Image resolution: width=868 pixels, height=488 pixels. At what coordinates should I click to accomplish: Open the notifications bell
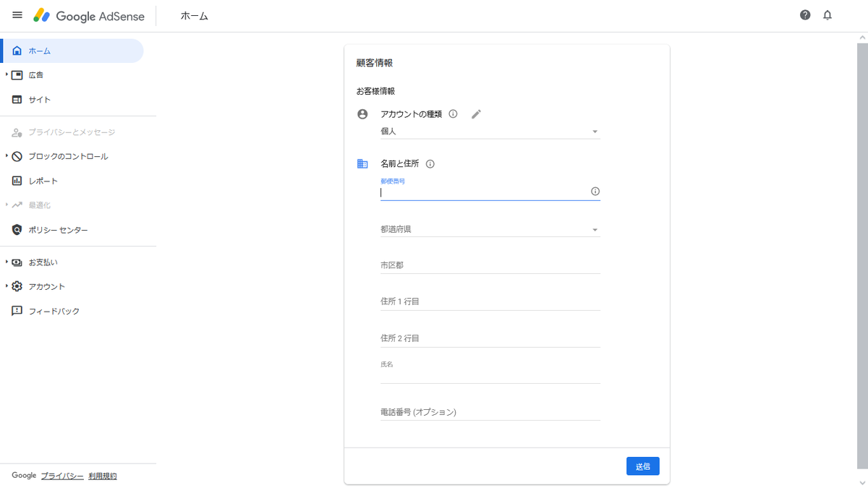tap(827, 14)
